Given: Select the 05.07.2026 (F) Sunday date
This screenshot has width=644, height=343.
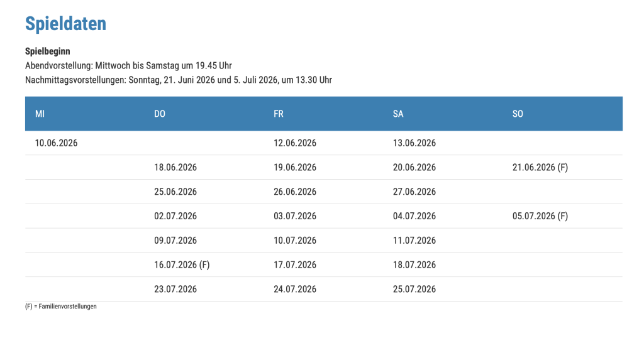Looking at the screenshot, I should click(540, 216).
